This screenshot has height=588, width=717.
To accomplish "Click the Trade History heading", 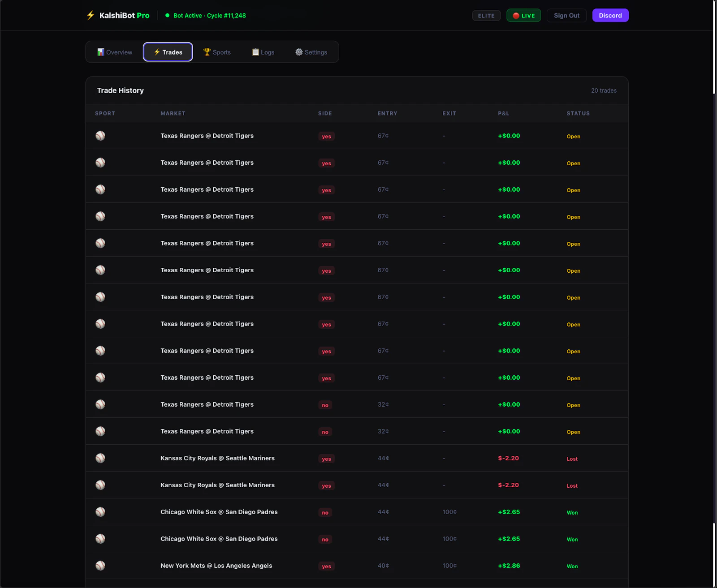I will coord(121,90).
